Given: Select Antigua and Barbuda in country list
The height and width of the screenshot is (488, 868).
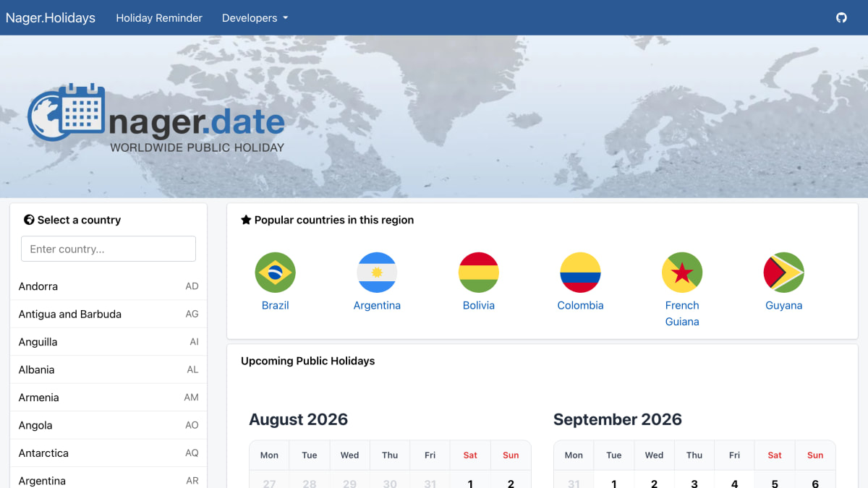Looking at the screenshot, I should click(109, 314).
